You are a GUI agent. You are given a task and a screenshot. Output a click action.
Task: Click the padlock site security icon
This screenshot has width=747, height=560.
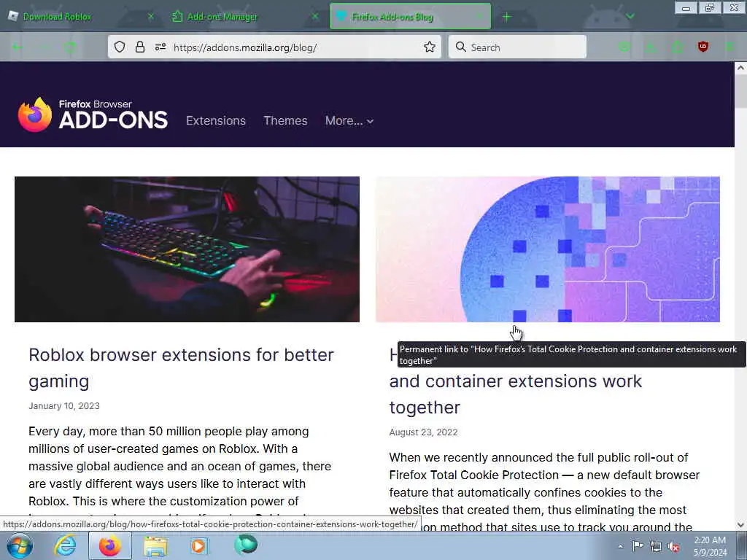coord(139,47)
